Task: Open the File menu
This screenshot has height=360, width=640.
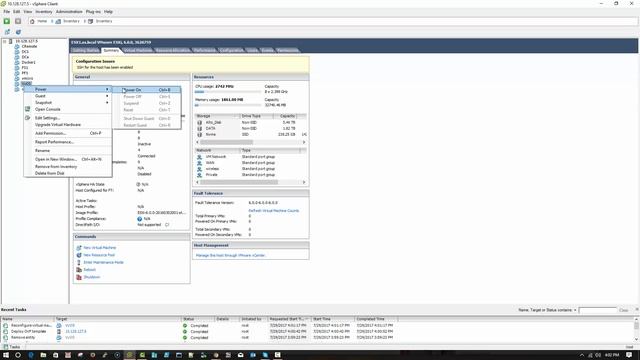Action: tap(7, 12)
